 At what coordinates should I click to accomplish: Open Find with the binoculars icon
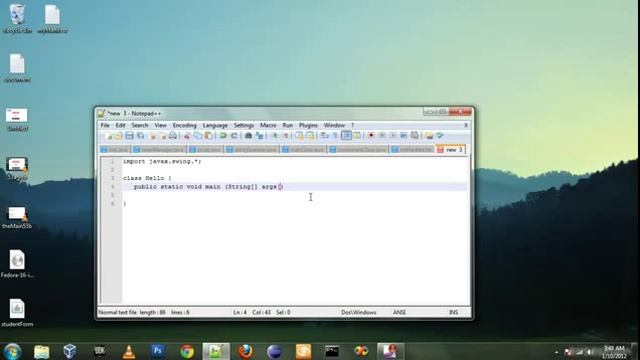[x=248, y=136]
